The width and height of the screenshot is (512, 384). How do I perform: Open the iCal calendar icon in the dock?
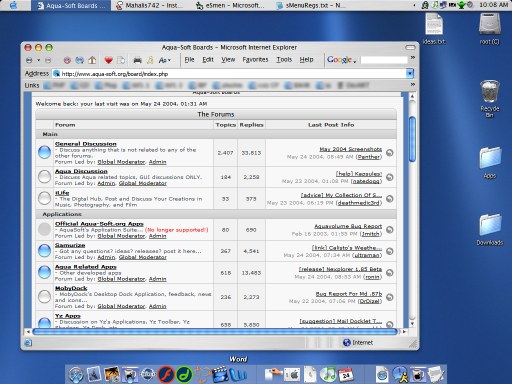pyautogui.click(x=346, y=374)
